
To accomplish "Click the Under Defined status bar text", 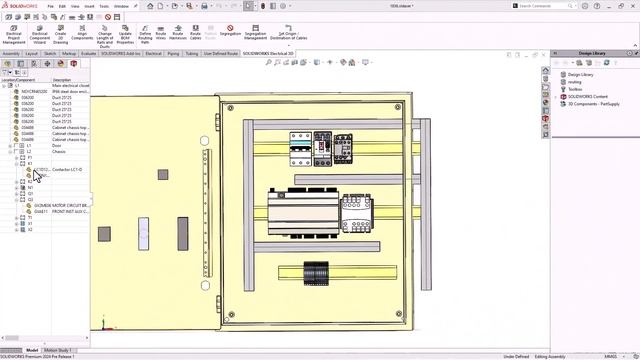I will pos(516,357).
